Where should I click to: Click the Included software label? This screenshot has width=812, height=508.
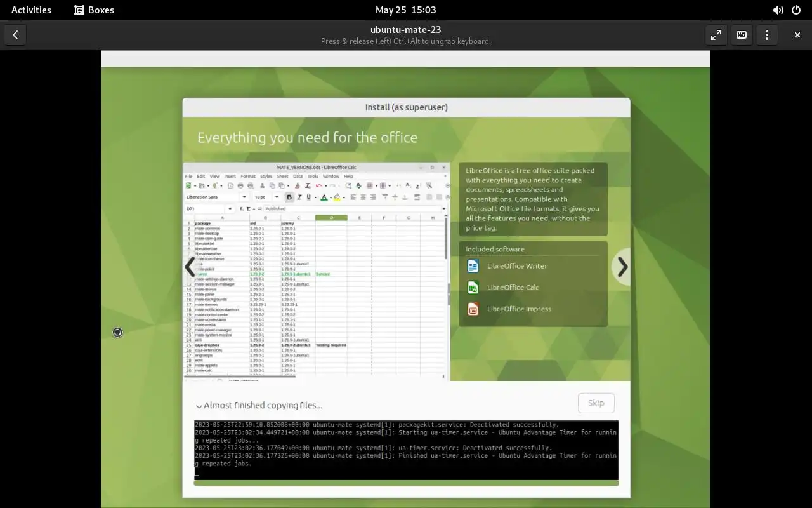coord(495,250)
